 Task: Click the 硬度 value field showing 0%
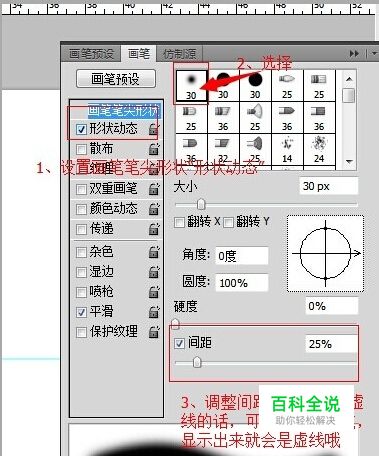(x=332, y=306)
